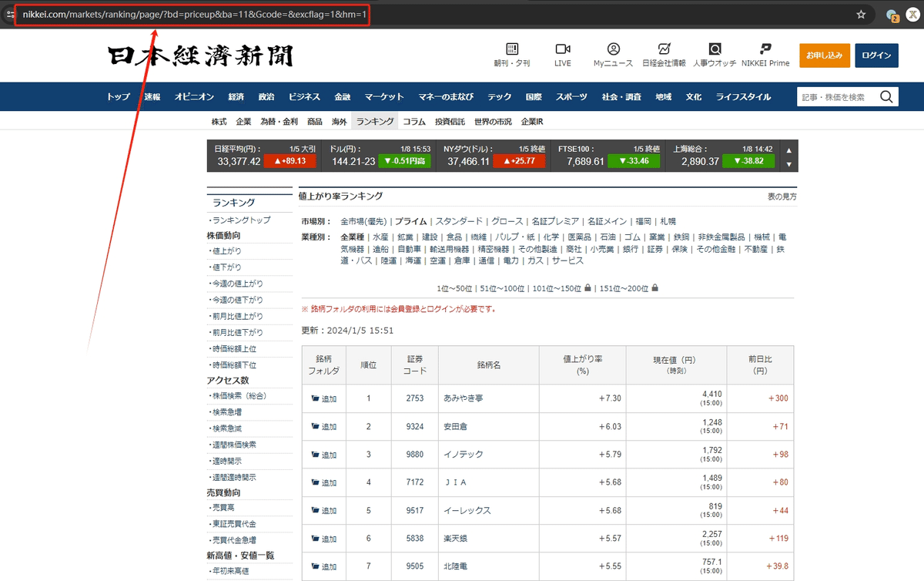Screen dimensions: 924x581
Task: Open マーケット in main navigation
Action: [384, 97]
